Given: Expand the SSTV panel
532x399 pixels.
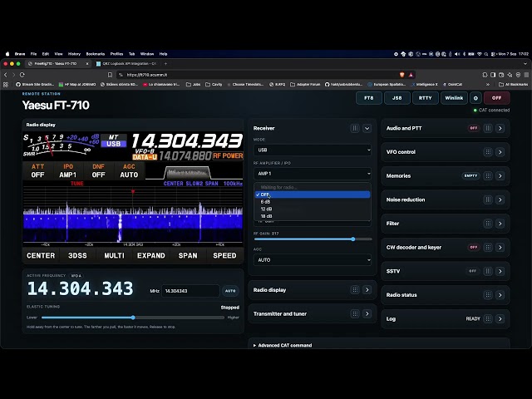Looking at the screenshot, I should tap(500, 271).
